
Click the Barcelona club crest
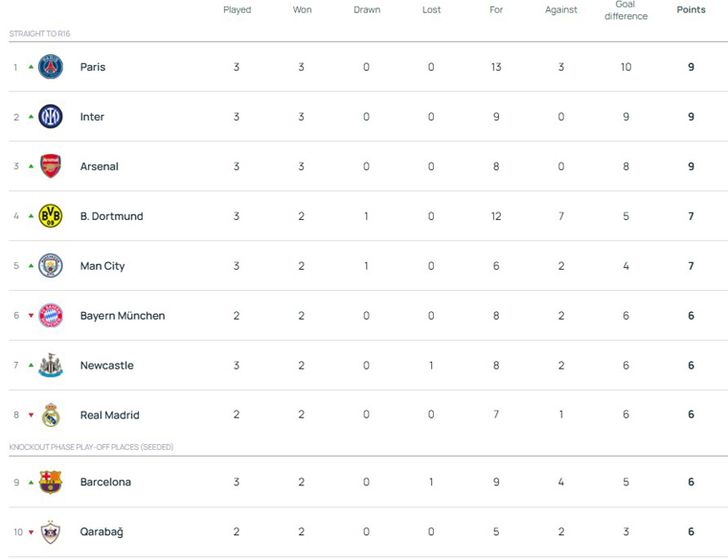50,482
